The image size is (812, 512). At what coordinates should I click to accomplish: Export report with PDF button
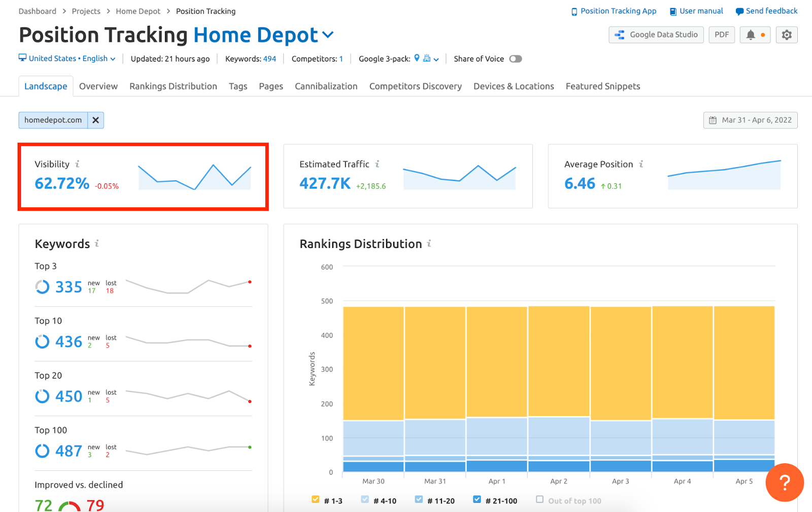(721, 35)
